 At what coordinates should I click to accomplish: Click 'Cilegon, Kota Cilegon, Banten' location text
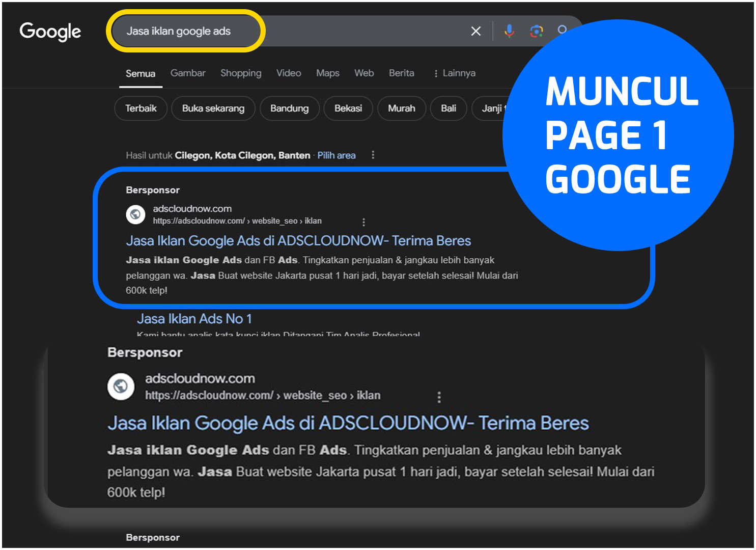point(242,155)
